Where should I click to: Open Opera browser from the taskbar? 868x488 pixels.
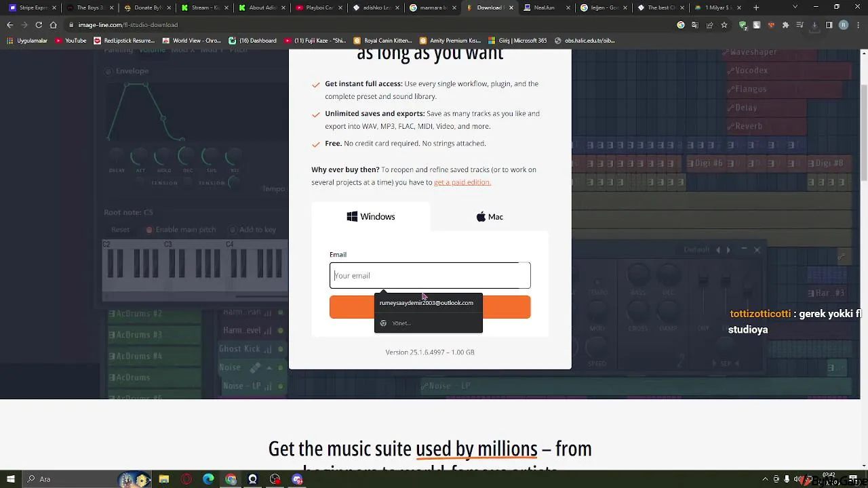[x=186, y=479]
